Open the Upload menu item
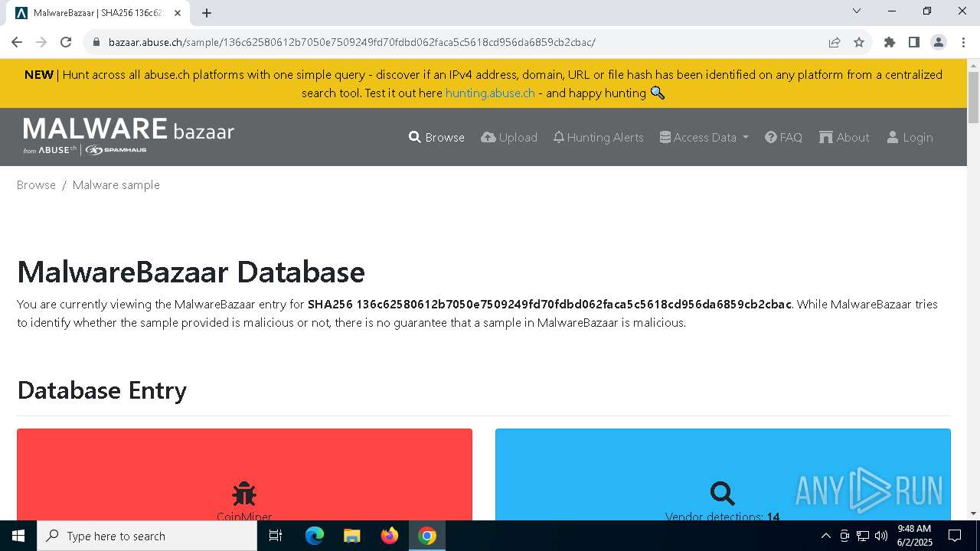 click(x=509, y=137)
